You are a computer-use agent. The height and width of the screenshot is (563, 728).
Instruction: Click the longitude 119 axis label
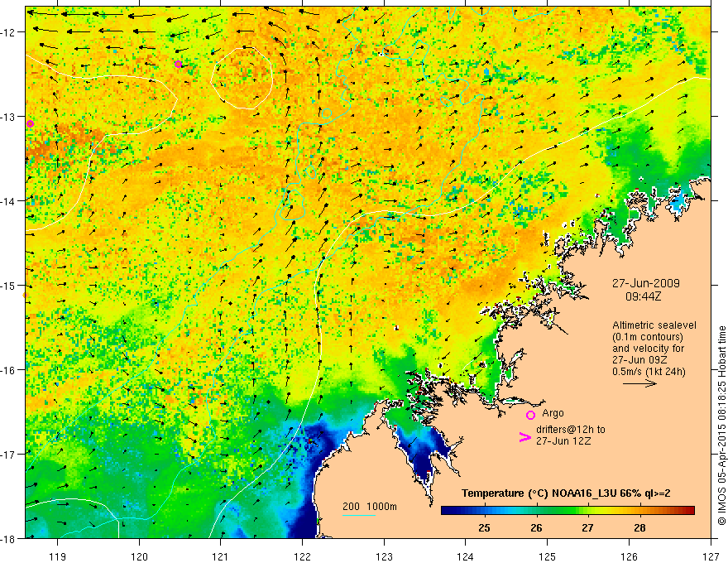pyautogui.click(x=58, y=556)
